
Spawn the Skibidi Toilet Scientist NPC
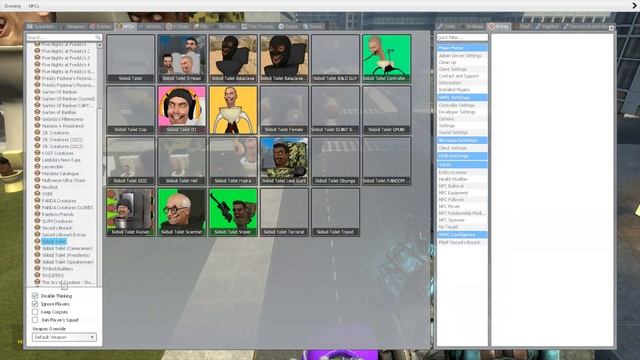[182, 212]
